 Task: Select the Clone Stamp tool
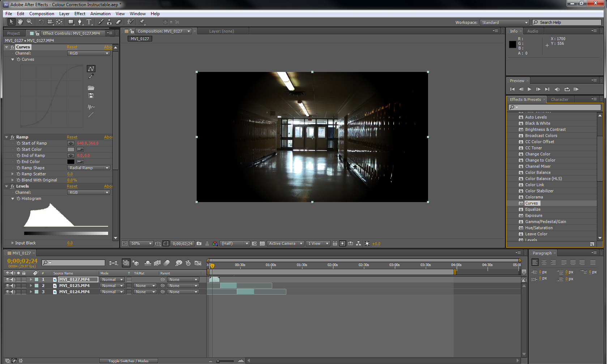109,22
